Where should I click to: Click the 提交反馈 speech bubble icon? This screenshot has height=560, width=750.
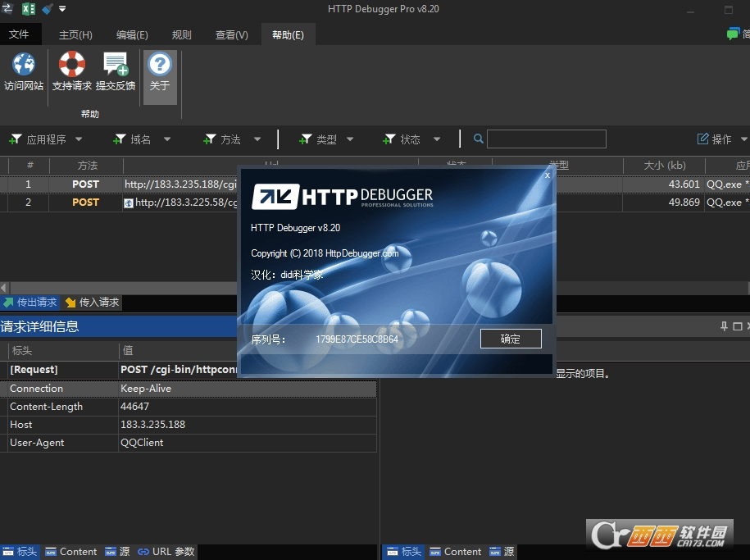coord(116,65)
